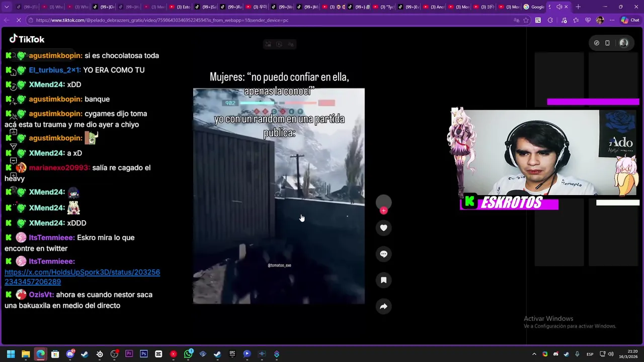Open the volume control in system tray
This screenshot has height=362, width=644.
coord(611,354)
